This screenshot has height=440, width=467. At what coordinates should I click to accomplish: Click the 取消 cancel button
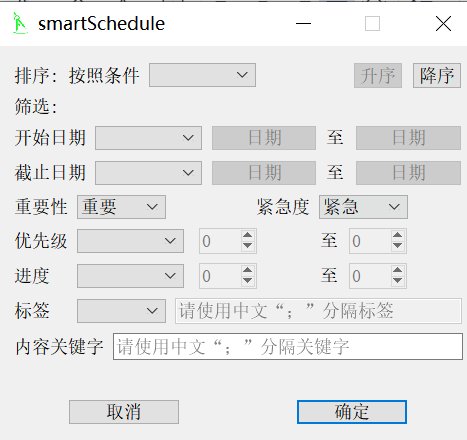coord(124,412)
